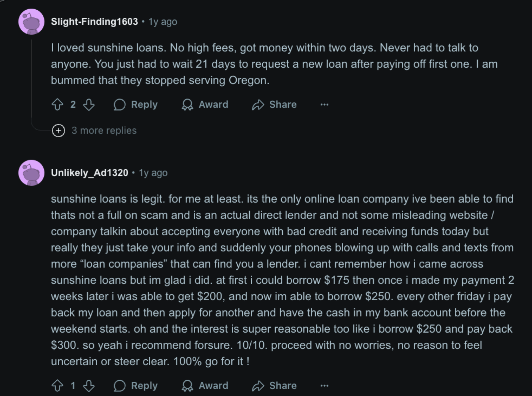Share Slight-Finding1603's comment
This screenshot has width=532, height=396.
(x=274, y=105)
